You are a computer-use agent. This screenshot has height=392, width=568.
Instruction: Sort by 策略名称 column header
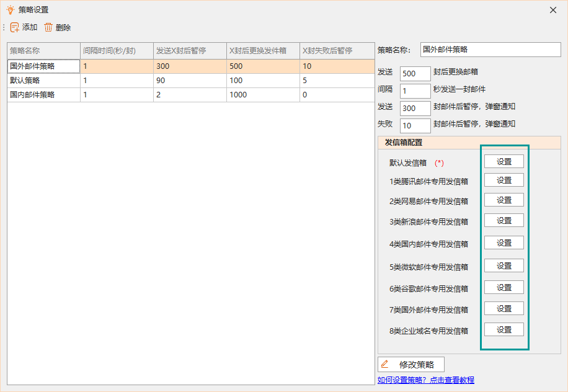click(43, 51)
